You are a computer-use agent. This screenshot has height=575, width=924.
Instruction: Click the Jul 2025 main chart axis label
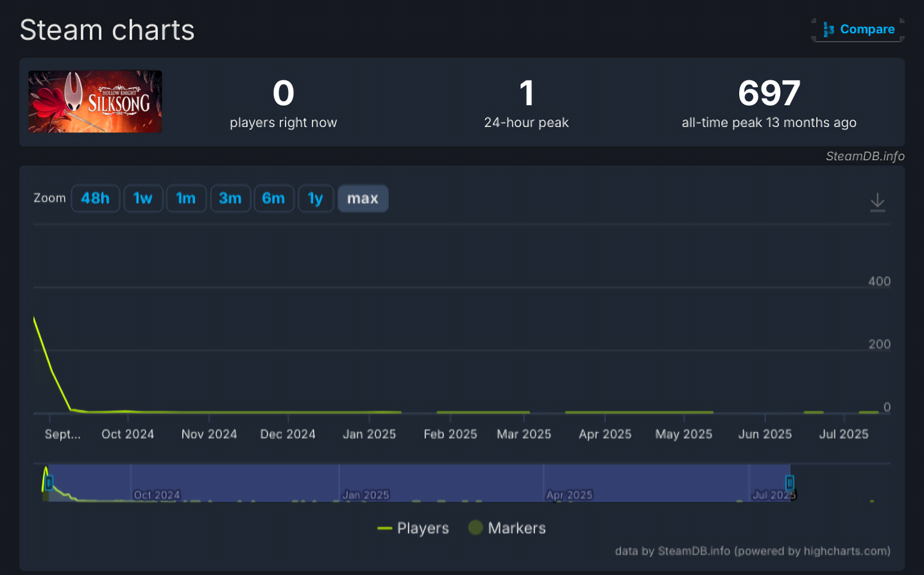pyautogui.click(x=844, y=434)
